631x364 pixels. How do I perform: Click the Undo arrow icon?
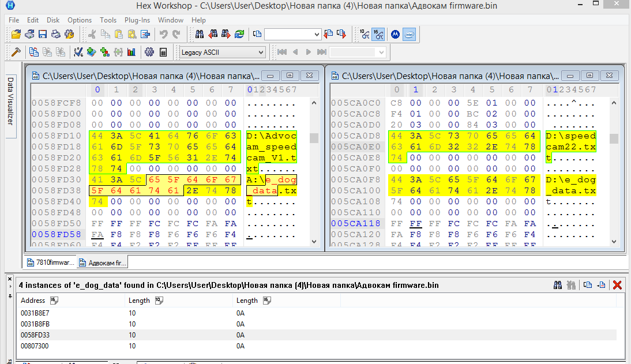(x=163, y=35)
